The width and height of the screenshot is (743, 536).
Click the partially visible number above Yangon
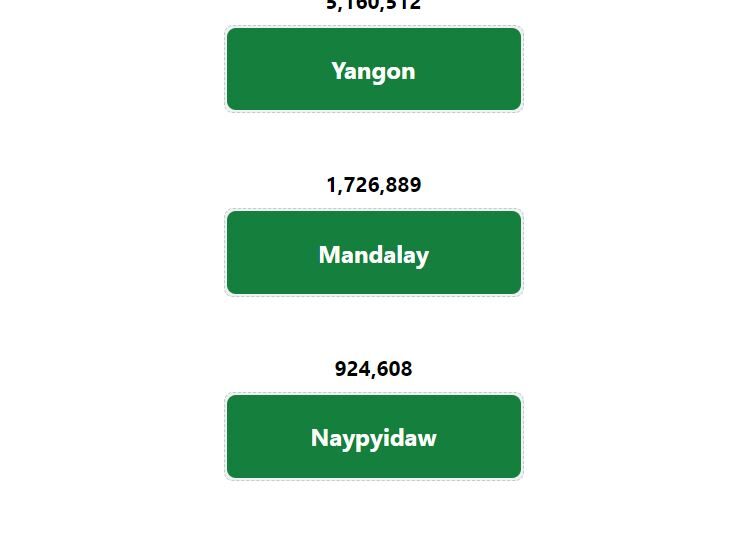click(374, 5)
